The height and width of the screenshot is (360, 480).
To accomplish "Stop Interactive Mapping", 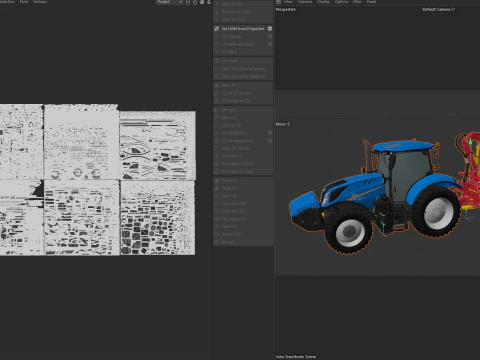I will pos(243,76).
